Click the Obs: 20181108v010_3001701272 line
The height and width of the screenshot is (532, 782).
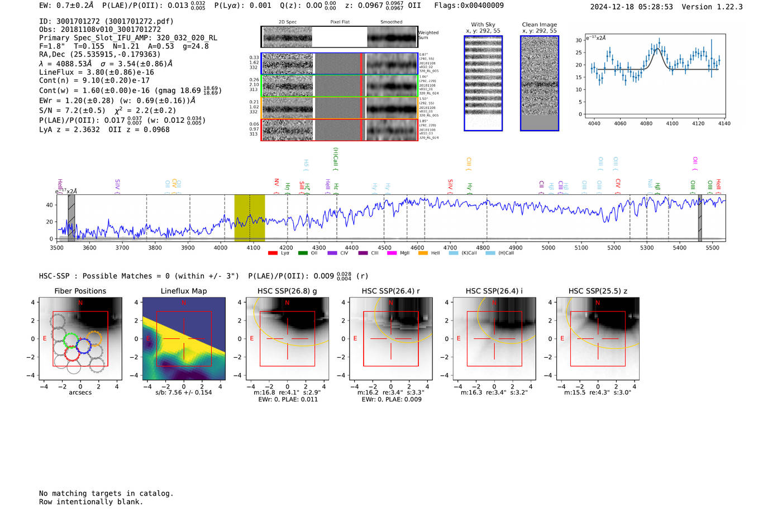[x=100, y=30]
